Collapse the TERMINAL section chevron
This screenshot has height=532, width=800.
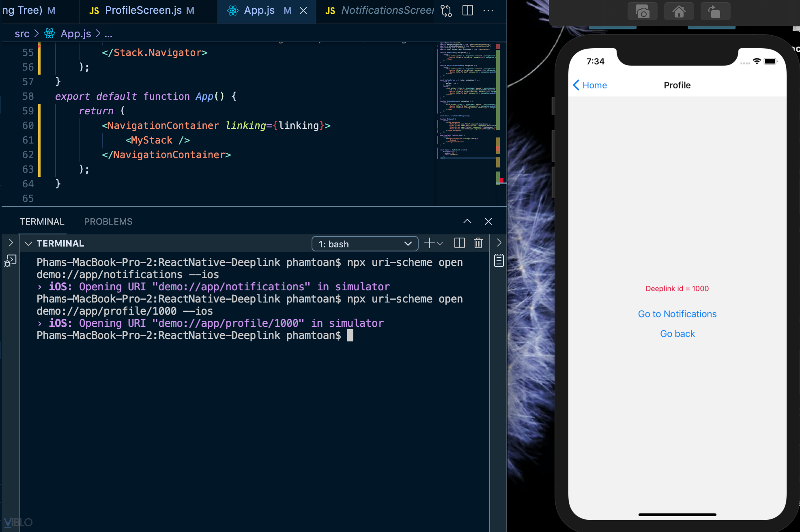(28, 243)
